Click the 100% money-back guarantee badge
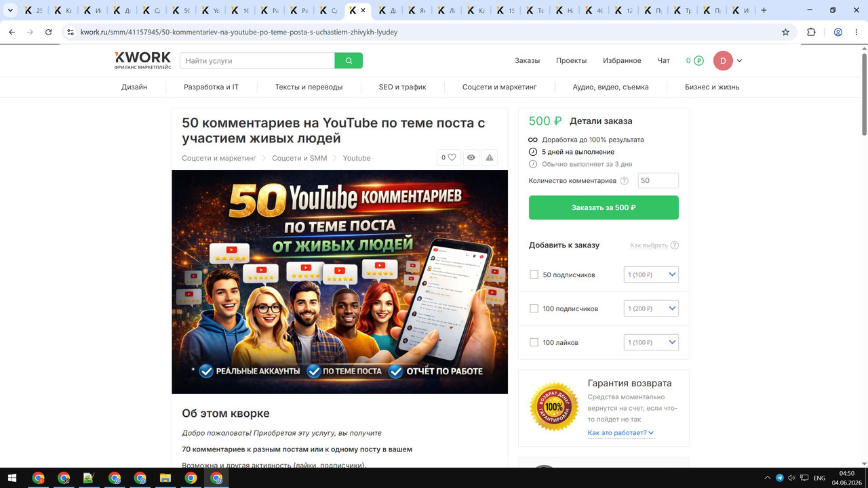Screen dimensions: 868x488 pos(554,407)
